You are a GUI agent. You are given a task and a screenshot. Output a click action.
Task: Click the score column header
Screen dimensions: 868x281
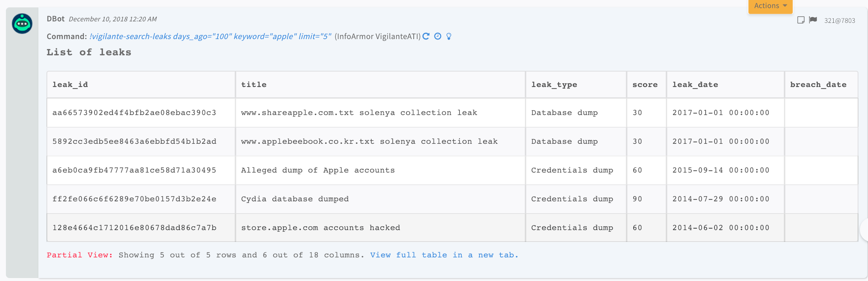point(645,84)
